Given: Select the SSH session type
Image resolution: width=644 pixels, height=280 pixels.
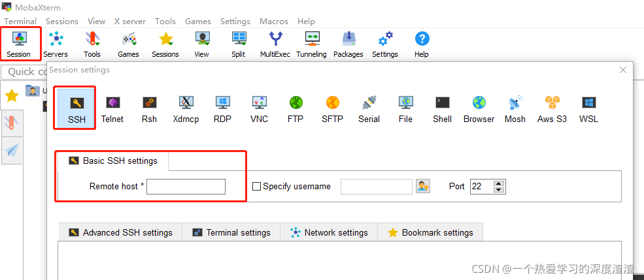Looking at the screenshot, I should [x=76, y=109].
